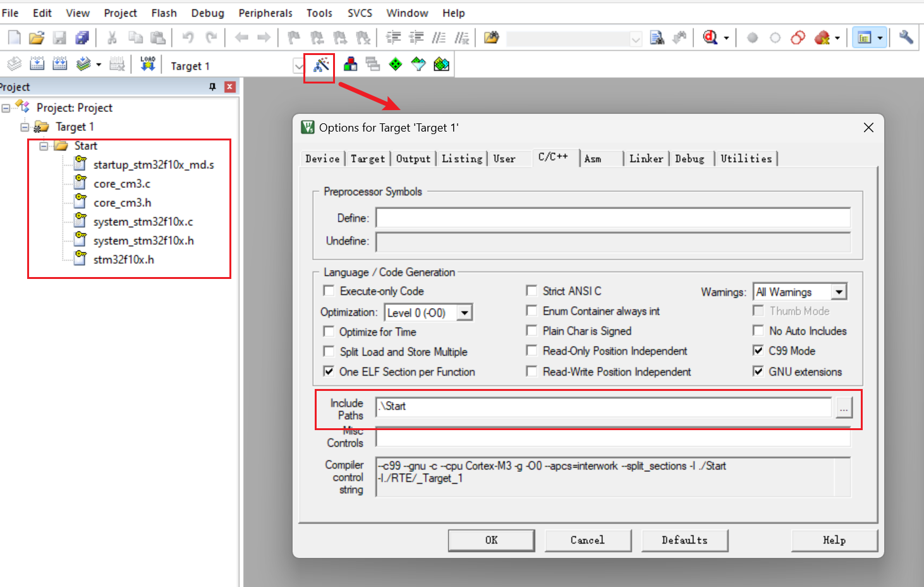Open the Optimization level dropdown
The image size is (924, 587).
point(465,312)
